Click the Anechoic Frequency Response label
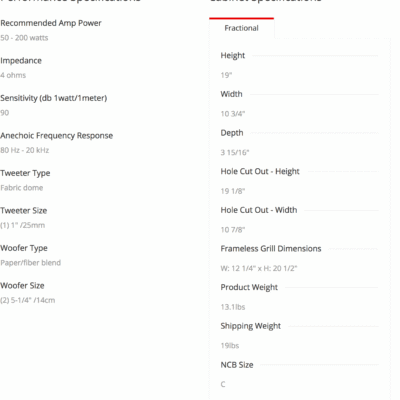Image resolution: width=400 pixels, height=400 pixels. point(57,136)
